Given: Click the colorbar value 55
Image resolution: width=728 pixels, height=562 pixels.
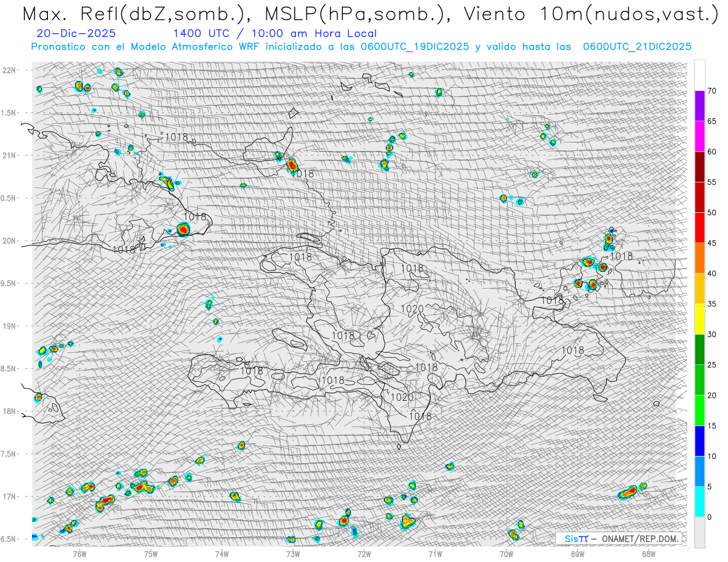Looking at the screenshot, I should pyautogui.click(x=712, y=182).
